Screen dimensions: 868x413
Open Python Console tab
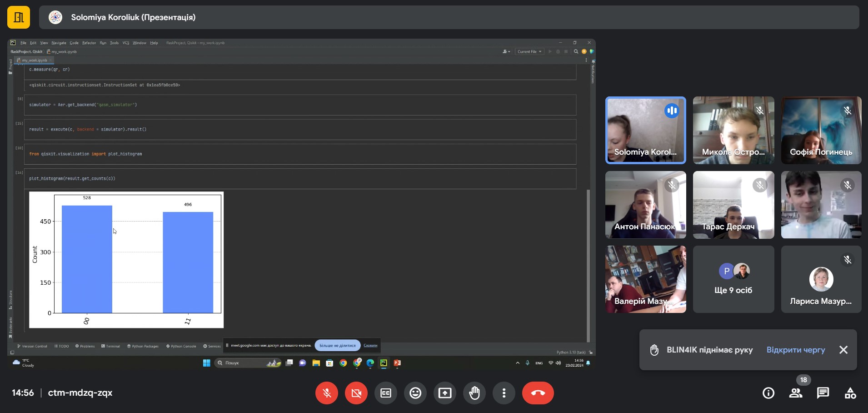(181, 346)
